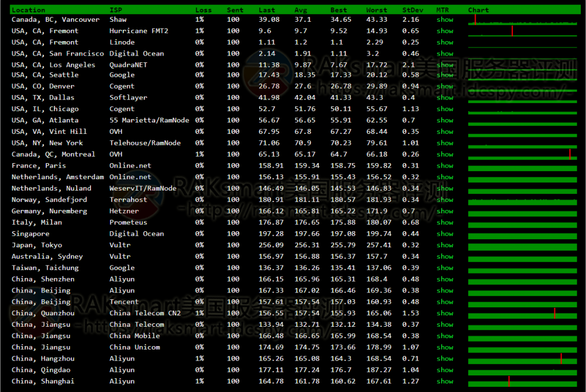
Task: Click show link for Denver Cogent
Action: point(445,86)
